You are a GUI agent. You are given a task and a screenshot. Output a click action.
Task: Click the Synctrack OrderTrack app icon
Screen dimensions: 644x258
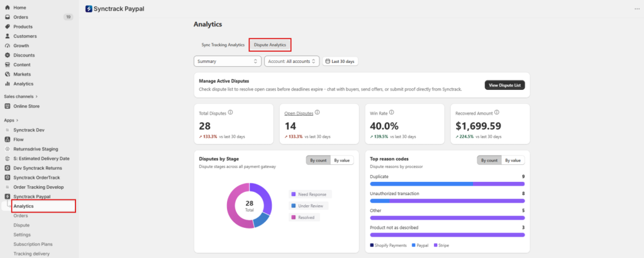8,177
